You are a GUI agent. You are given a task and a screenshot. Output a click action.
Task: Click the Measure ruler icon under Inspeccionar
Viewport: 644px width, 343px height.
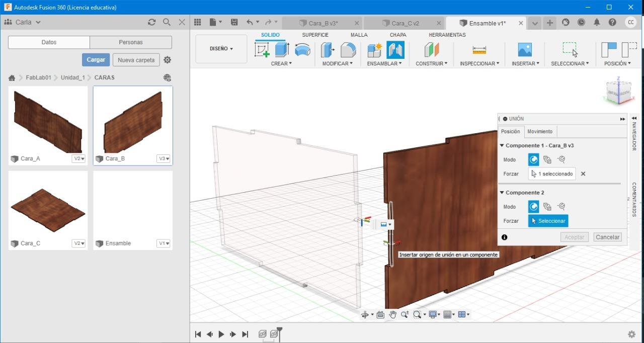tap(479, 50)
